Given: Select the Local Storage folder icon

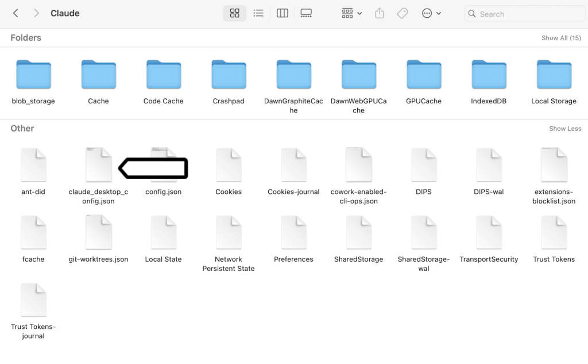Looking at the screenshot, I should click(554, 75).
